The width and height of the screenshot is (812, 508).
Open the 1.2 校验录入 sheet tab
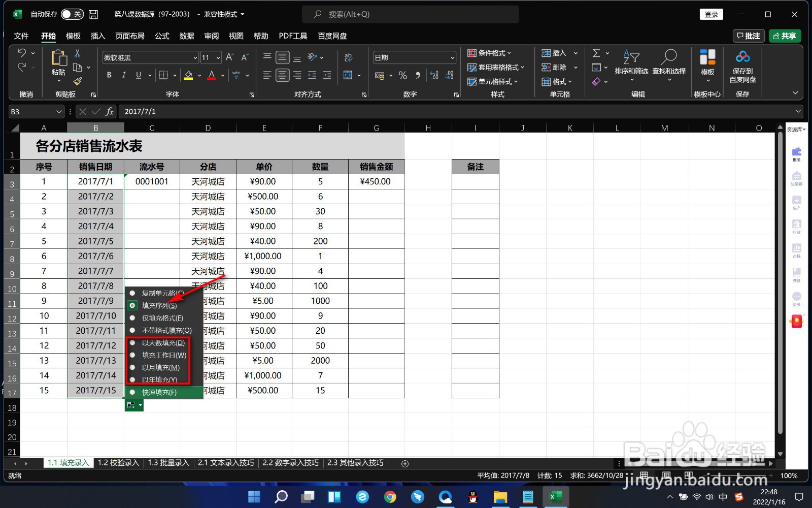(118, 463)
